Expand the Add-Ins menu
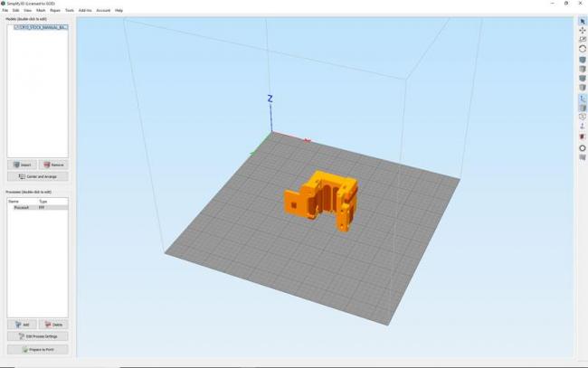The height and width of the screenshot is (368, 588). pyautogui.click(x=85, y=10)
